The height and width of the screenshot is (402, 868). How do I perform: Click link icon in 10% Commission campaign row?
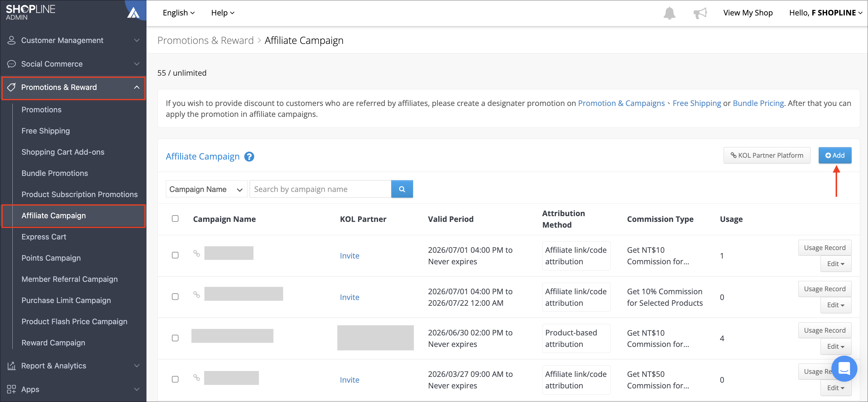point(196,295)
